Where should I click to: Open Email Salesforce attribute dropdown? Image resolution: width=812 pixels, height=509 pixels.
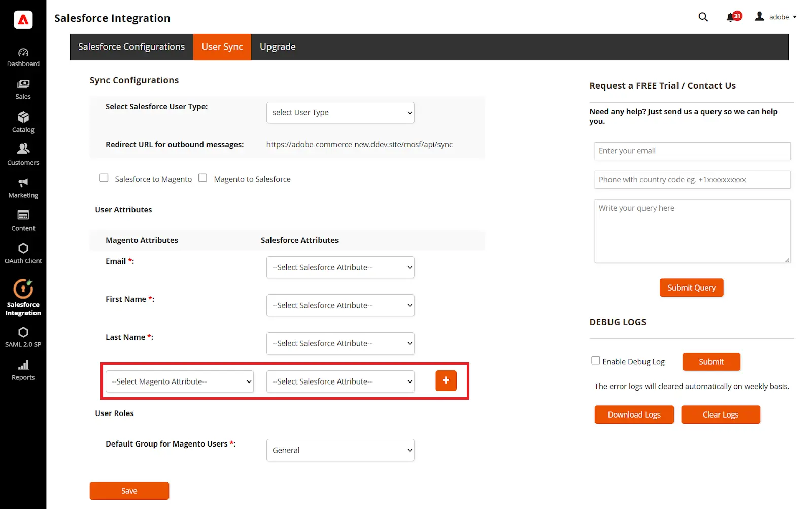pyautogui.click(x=340, y=267)
